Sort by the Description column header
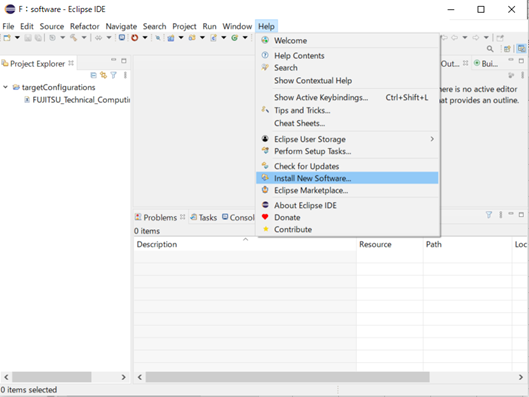The image size is (529, 397). click(x=245, y=244)
